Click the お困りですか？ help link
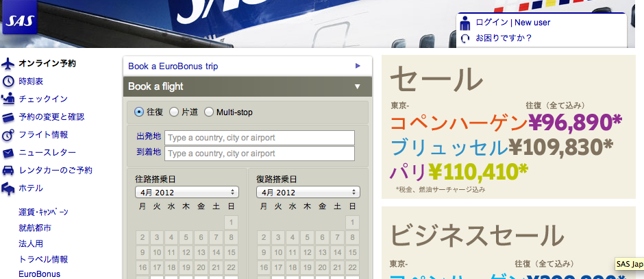The height and width of the screenshot is (279, 644). [x=504, y=38]
